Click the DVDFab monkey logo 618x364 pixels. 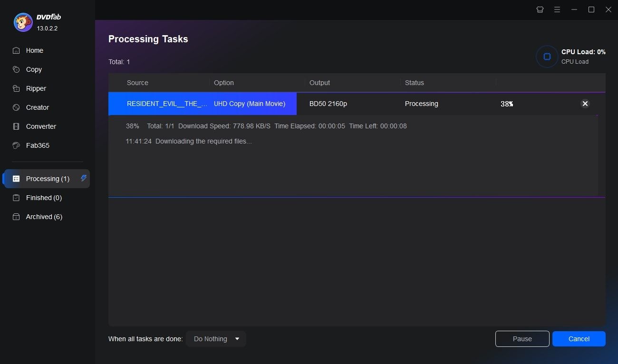coord(23,22)
